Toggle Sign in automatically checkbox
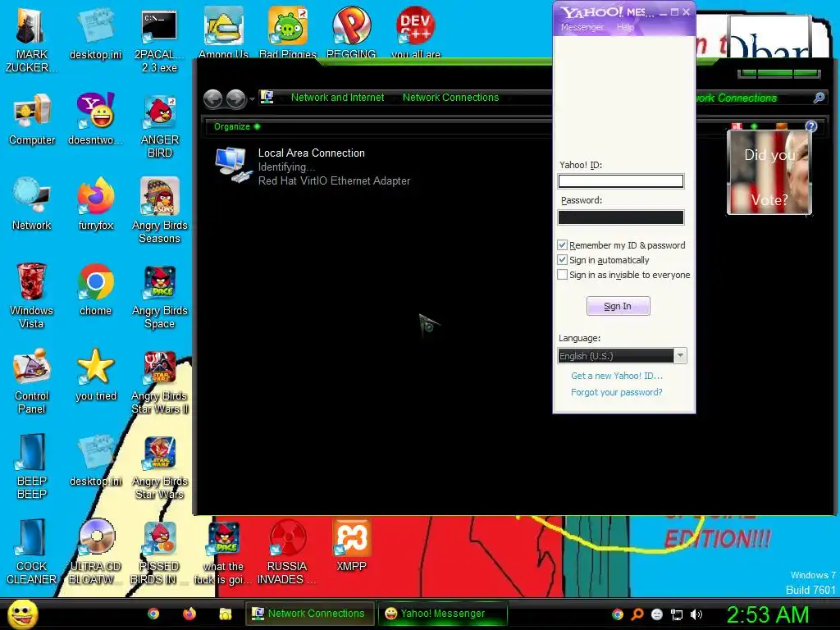The width and height of the screenshot is (840, 630). coord(562,260)
